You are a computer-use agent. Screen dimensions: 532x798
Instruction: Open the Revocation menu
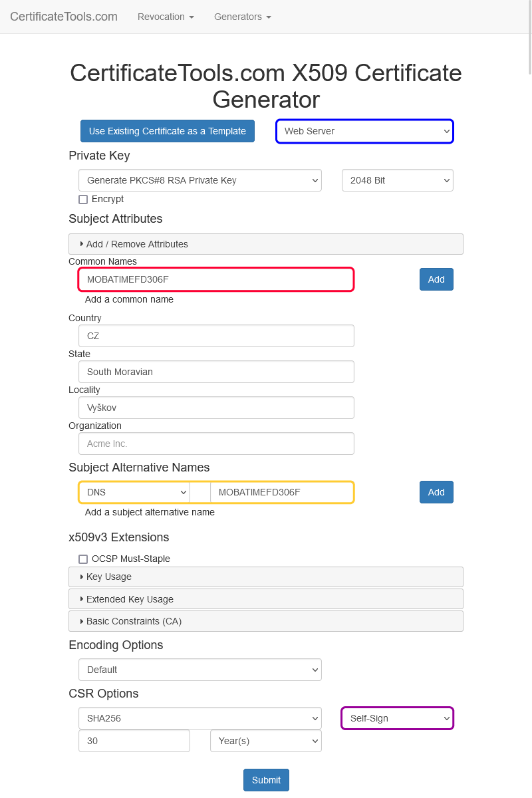coord(166,17)
